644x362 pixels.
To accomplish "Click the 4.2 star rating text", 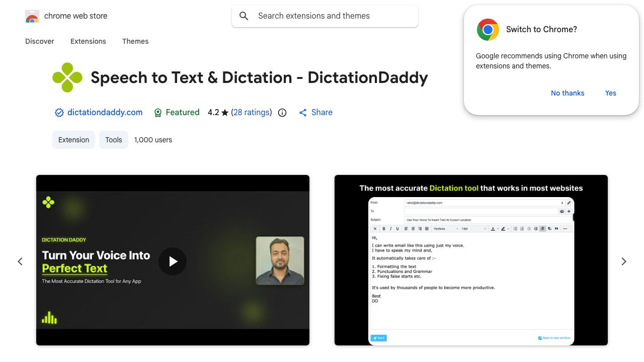I will point(218,112).
